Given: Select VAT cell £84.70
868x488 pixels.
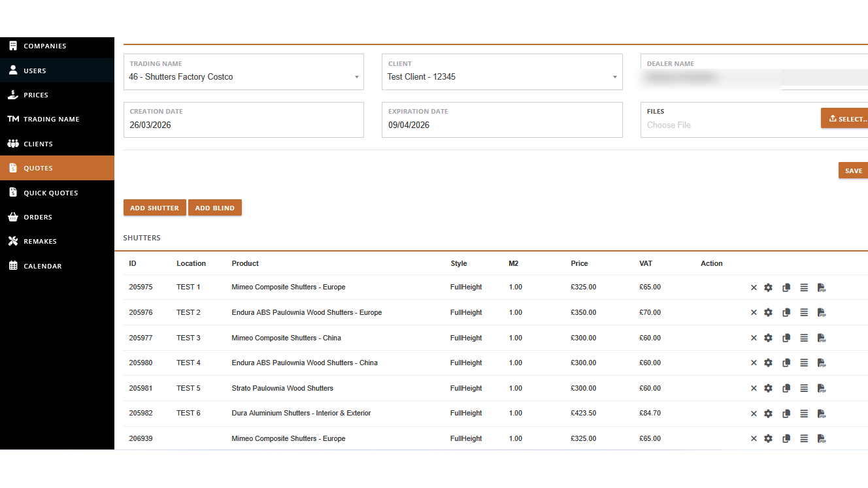Looking at the screenshot, I should [650, 414].
